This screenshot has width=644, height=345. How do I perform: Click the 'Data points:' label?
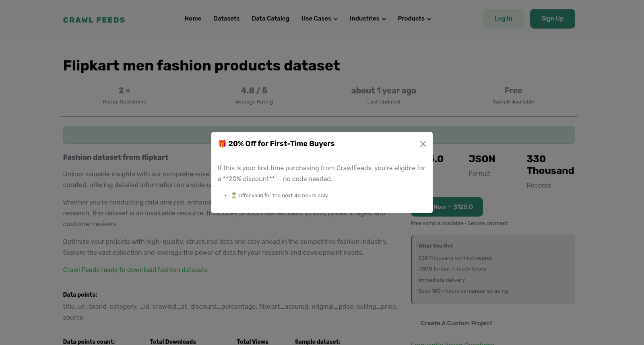(x=80, y=295)
